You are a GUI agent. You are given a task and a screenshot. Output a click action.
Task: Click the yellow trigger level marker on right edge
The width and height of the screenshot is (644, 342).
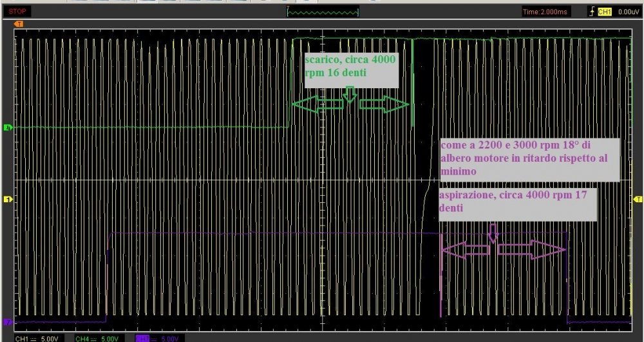pyautogui.click(x=638, y=200)
